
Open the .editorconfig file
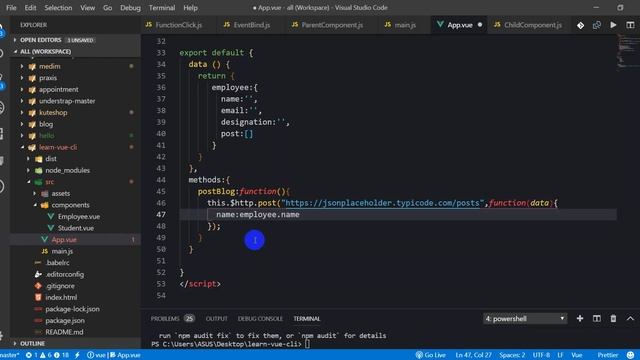pyautogui.click(x=64, y=274)
